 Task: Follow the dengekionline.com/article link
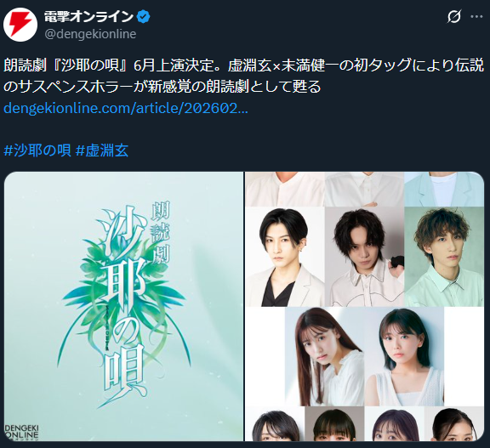pyautogui.click(x=126, y=108)
